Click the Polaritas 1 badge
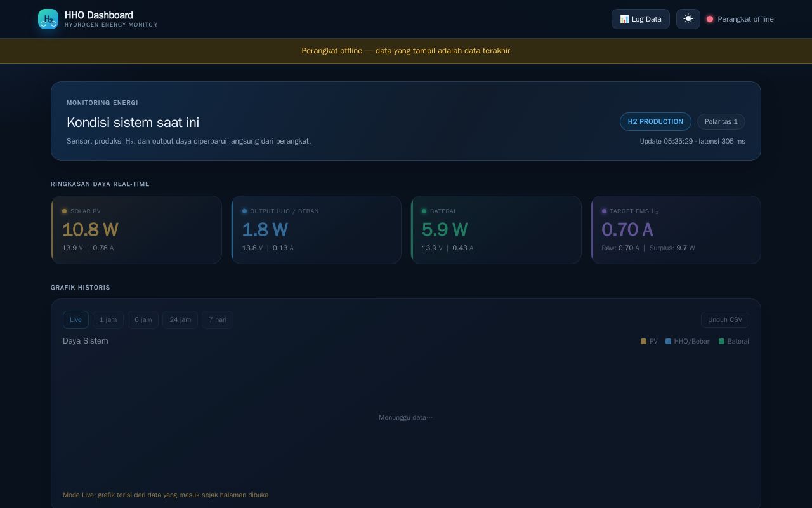The height and width of the screenshot is (508, 812). tap(721, 121)
